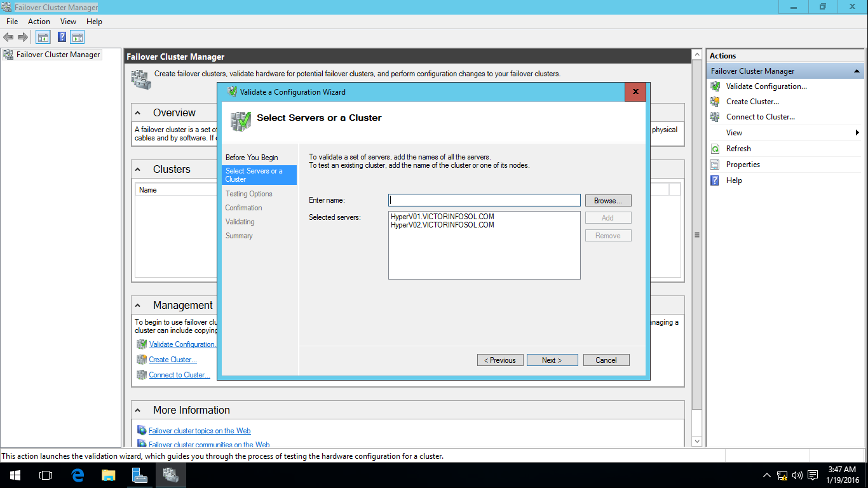868x488 pixels.
Task: Select Failover Cluster Manager tree node
Action: [58, 55]
